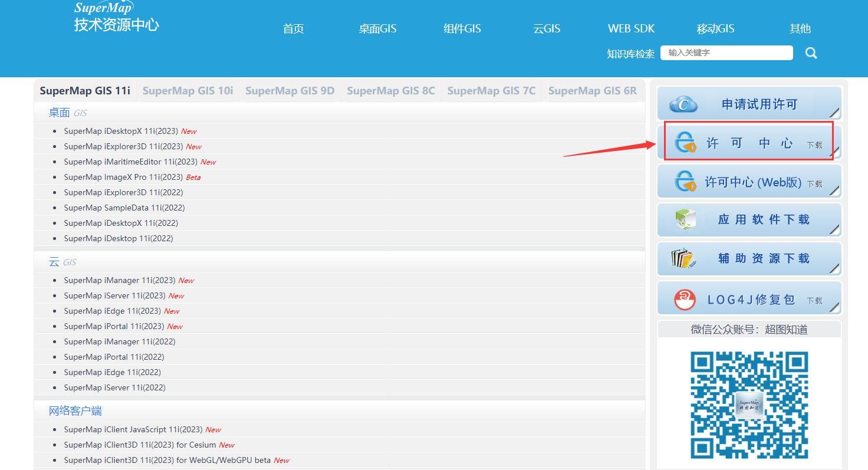Type in the 输入关键字 search field
Image resolution: width=868 pixels, height=470 pixels.
click(726, 52)
